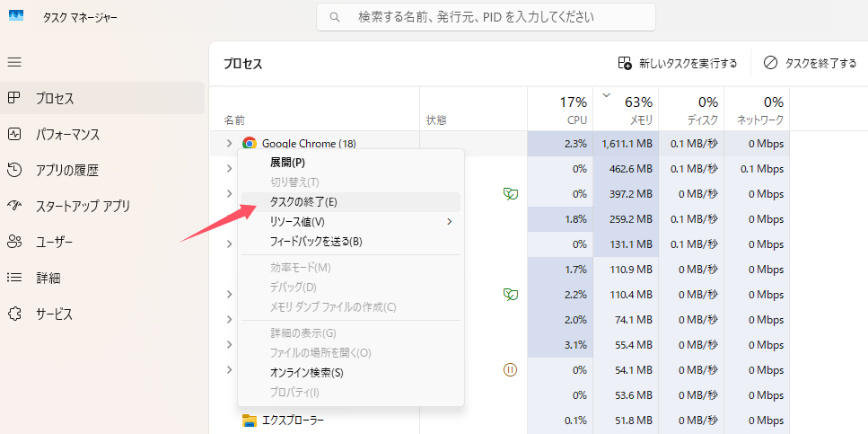Screen dimensions: 868x434
Task: Open the hamburger navigation menu
Action: click(14, 62)
